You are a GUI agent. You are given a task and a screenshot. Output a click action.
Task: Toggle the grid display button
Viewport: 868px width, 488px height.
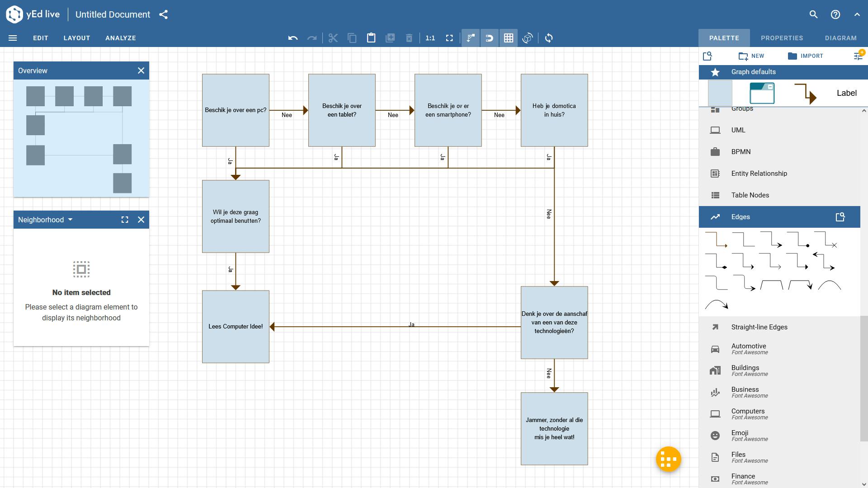point(509,38)
